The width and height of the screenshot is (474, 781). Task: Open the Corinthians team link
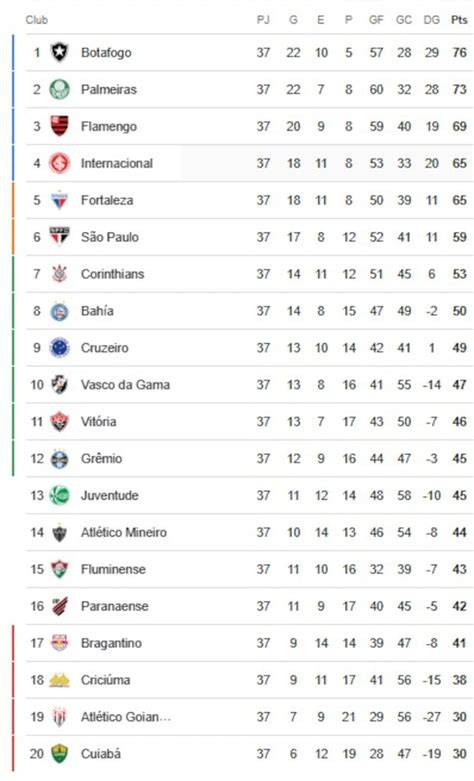point(113,274)
